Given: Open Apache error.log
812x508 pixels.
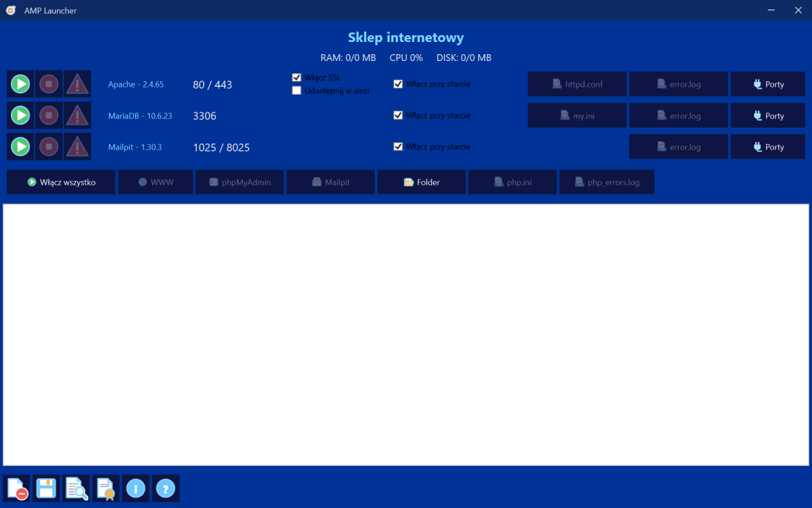Looking at the screenshot, I should point(679,85).
